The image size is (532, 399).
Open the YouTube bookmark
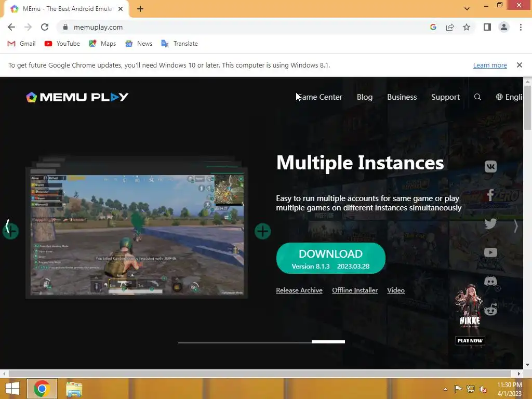tap(62, 44)
